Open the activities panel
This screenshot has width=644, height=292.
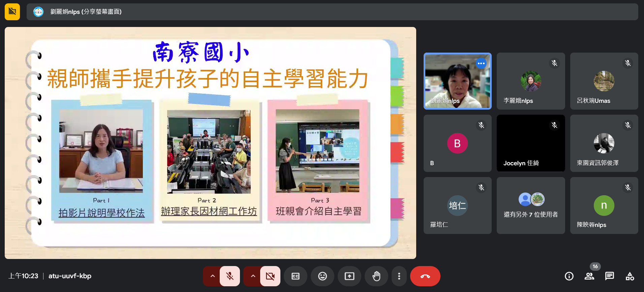tap(630, 276)
